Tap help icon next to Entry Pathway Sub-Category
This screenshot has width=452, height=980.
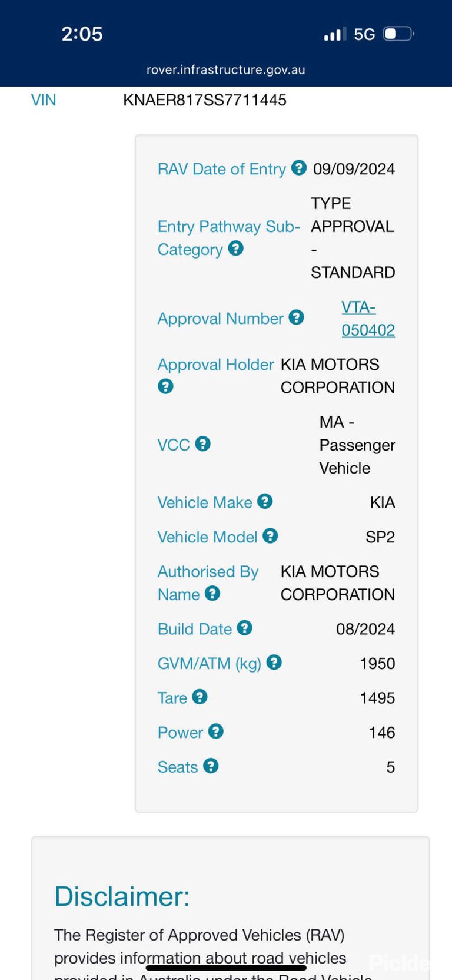pyautogui.click(x=235, y=249)
